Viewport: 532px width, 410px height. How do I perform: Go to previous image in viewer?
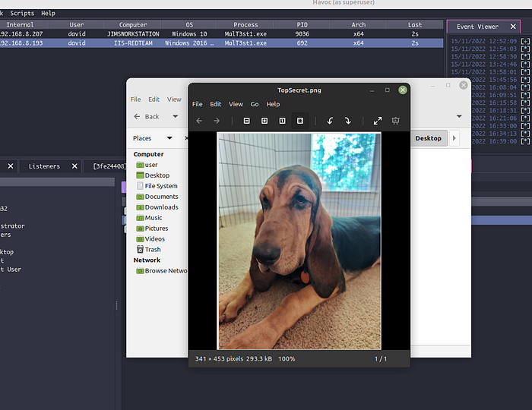tap(199, 121)
